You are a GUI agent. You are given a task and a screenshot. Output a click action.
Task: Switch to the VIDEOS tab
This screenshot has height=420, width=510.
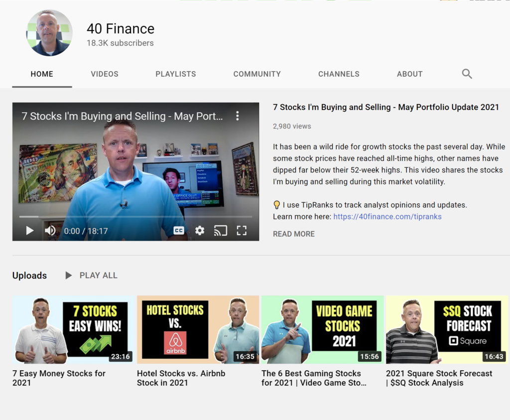click(x=104, y=74)
